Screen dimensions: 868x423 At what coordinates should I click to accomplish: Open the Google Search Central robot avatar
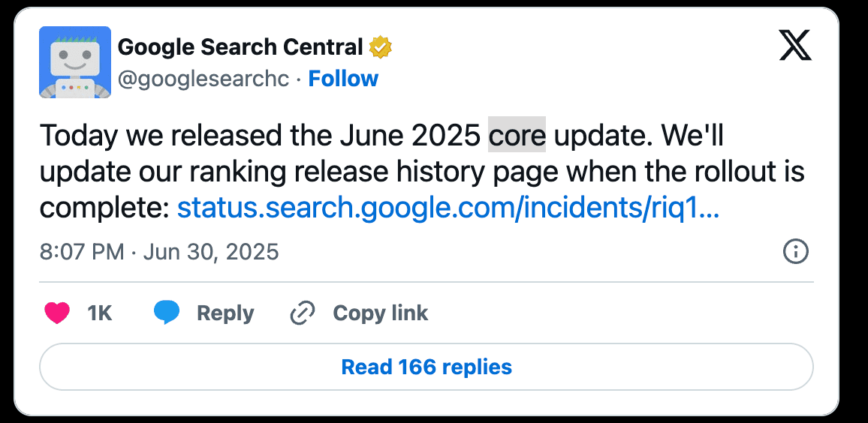point(75,62)
